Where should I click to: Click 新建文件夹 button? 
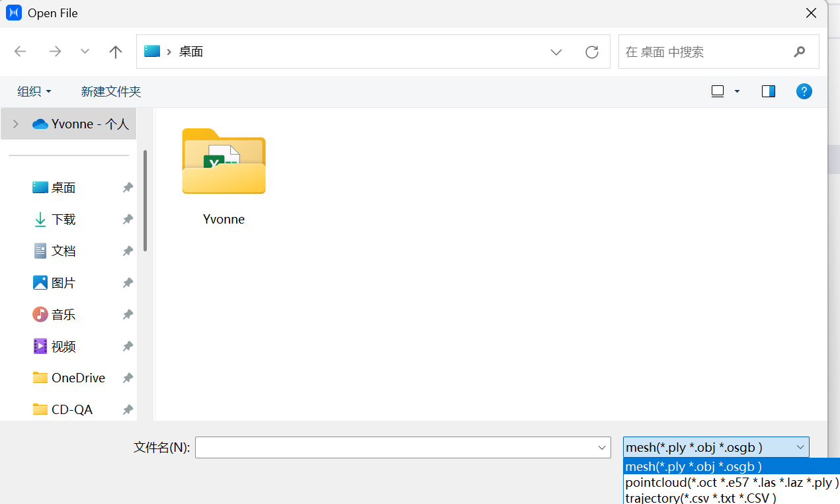(111, 91)
